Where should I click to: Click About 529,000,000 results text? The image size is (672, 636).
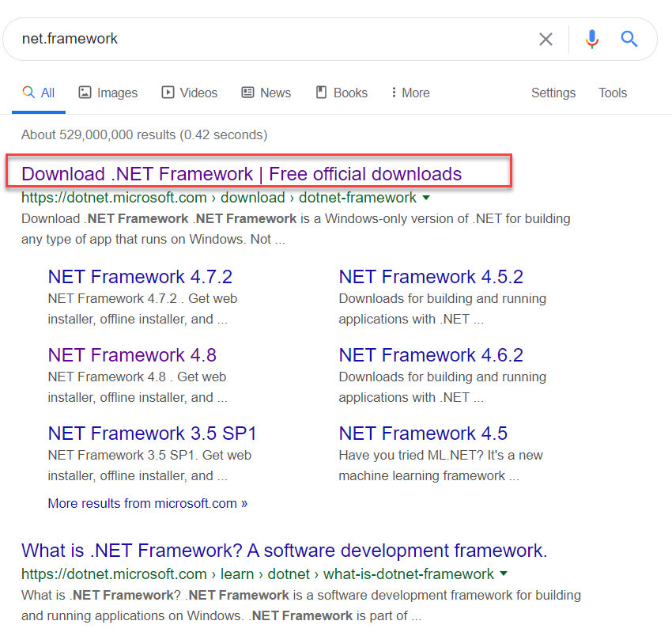(x=145, y=134)
